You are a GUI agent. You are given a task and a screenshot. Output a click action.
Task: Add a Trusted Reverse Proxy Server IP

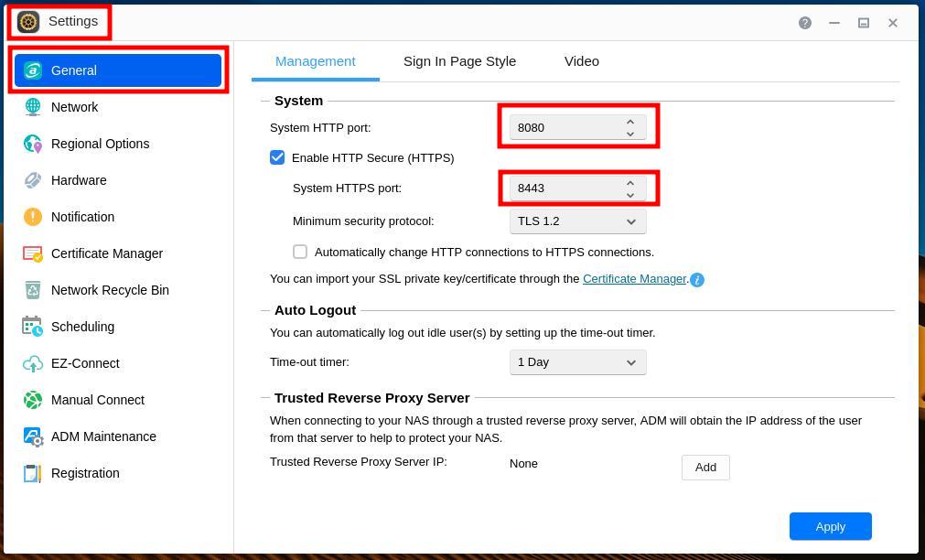coord(705,467)
